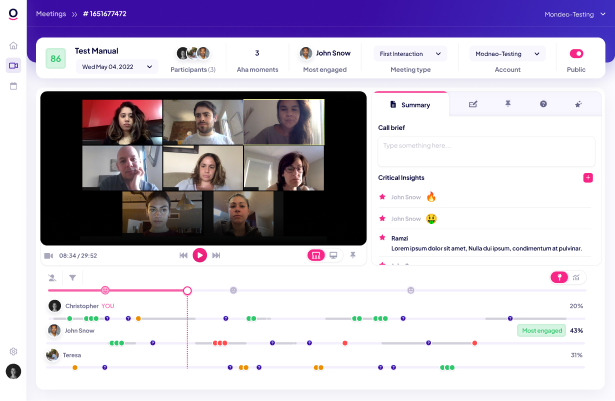615x401 pixels.
Task: Click the second smiley marker on the timeline
Action: pos(233,290)
